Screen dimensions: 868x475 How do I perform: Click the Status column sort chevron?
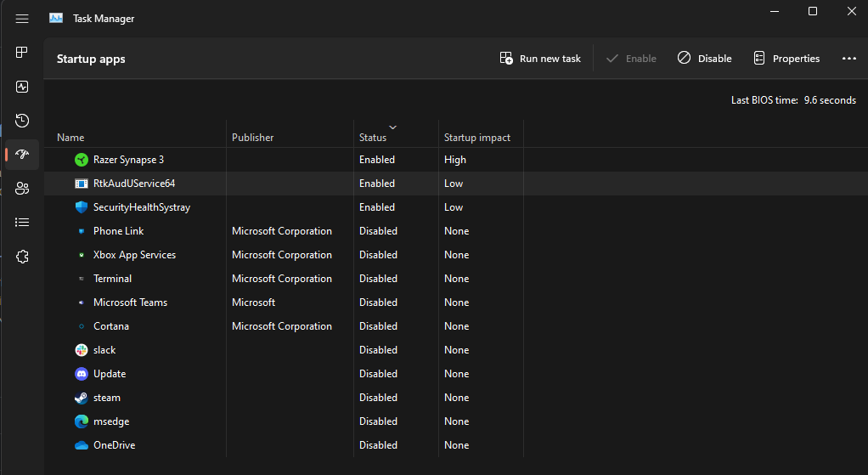tap(392, 127)
